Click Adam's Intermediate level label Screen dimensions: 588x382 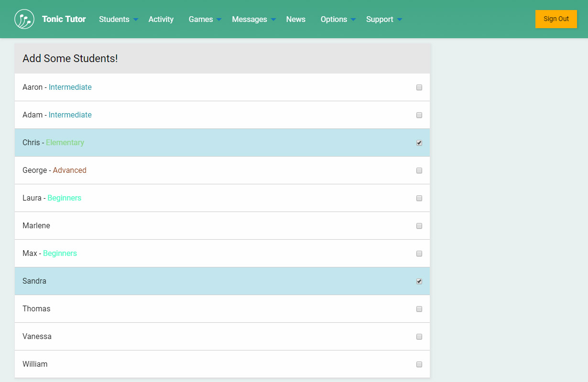click(x=70, y=115)
